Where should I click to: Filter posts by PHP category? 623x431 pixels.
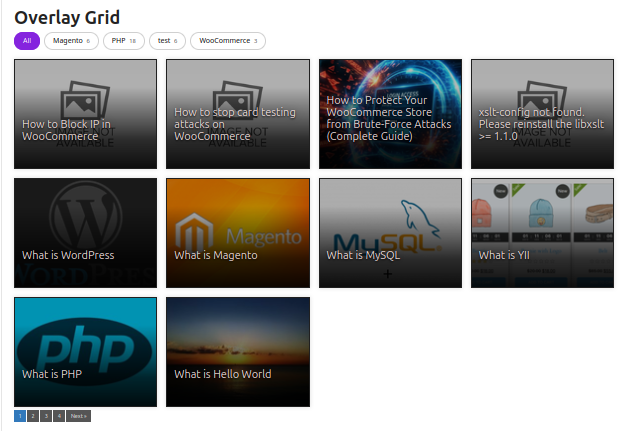click(x=124, y=41)
